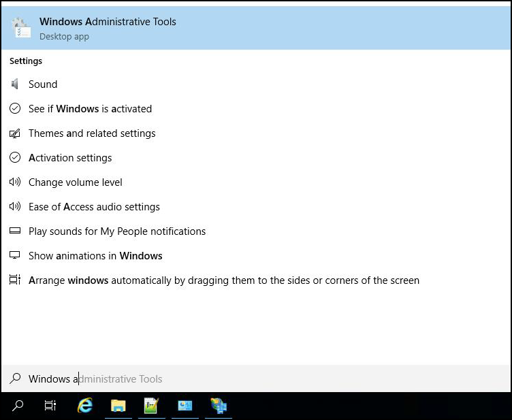Open See if Windows is activated

[90, 109]
